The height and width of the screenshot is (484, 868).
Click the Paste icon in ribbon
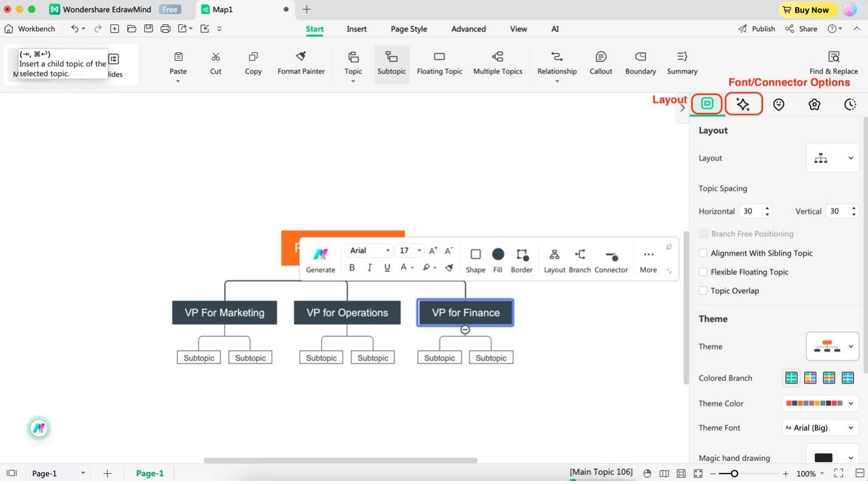click(x=178, y=57)
